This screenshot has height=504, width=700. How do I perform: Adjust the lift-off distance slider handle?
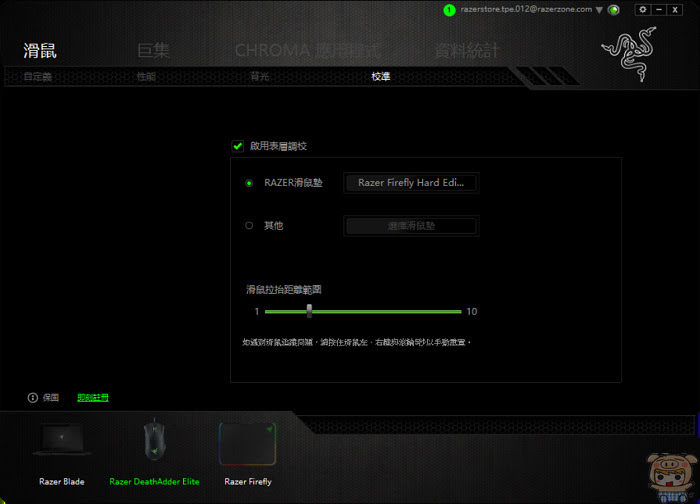pyautogui.click(x=309, y=311)
